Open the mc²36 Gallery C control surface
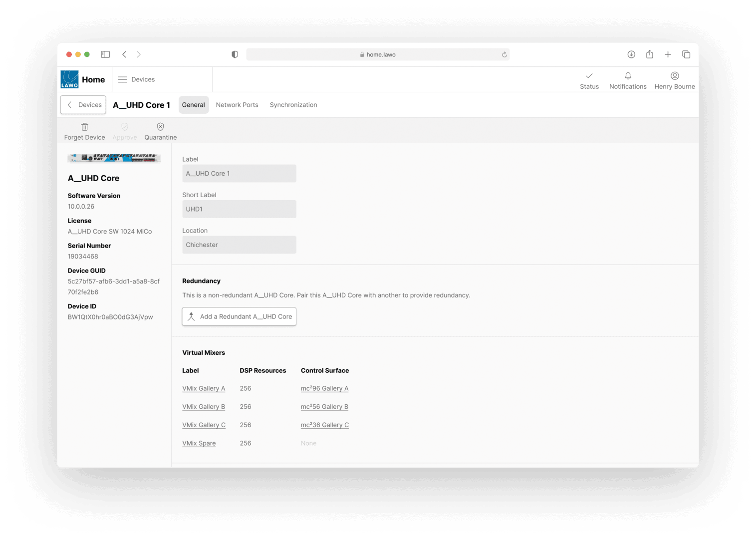Viewport: 756px width, 539px height. 325,425
